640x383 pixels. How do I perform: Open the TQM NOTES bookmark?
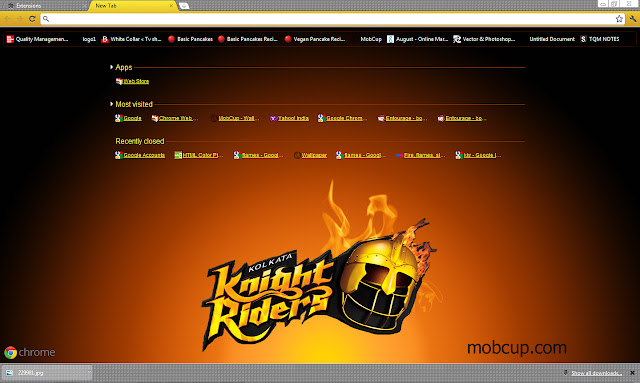coord(600,39)
